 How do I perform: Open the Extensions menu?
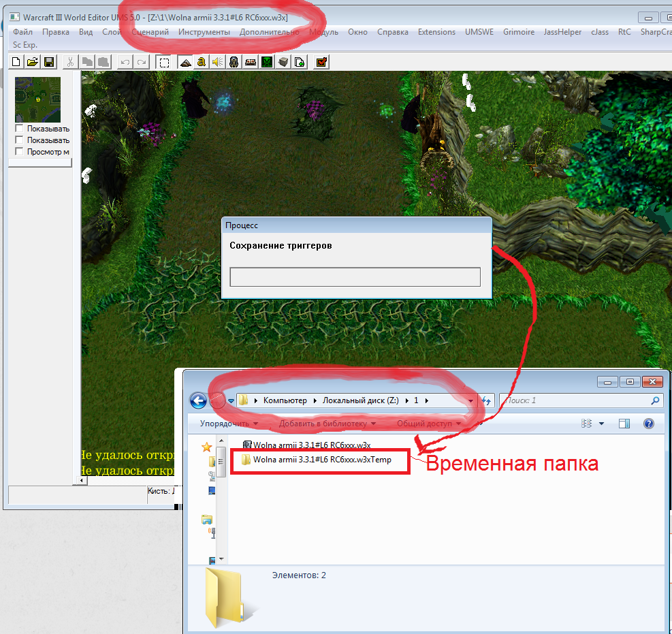[436, 32]
